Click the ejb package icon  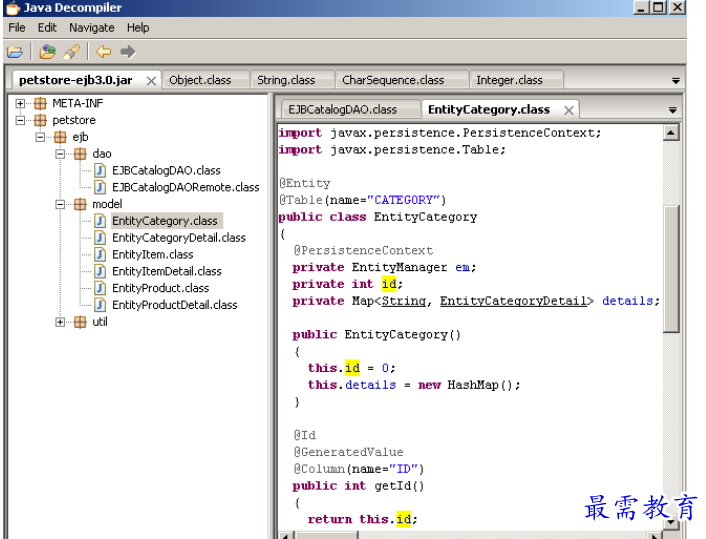click(60, 137)
